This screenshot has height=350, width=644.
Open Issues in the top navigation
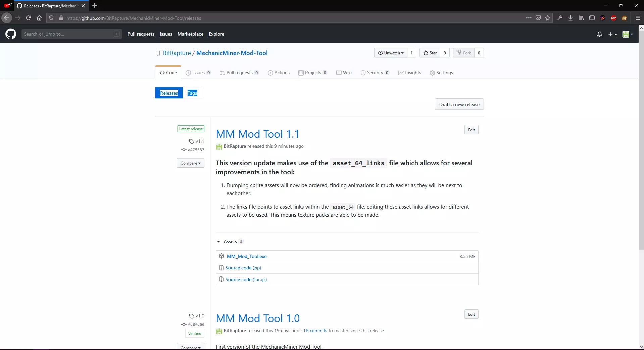point(166,34)
